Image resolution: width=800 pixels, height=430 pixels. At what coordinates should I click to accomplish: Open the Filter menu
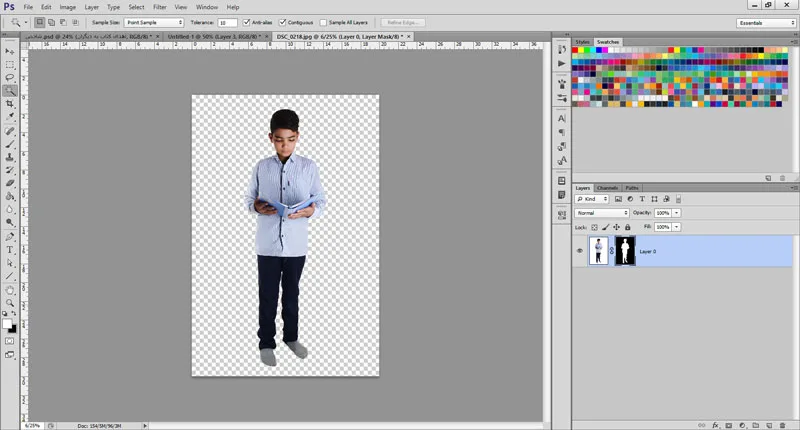(160, 7)
